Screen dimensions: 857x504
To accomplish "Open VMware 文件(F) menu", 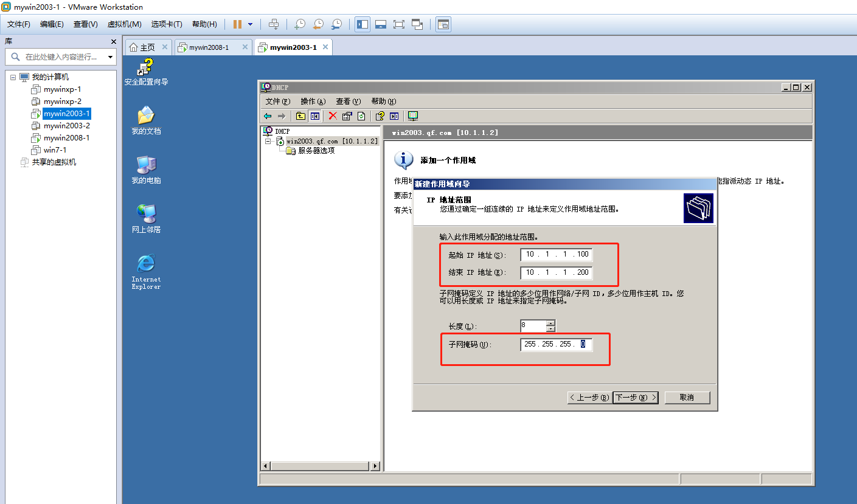I will tap(19, 24).
